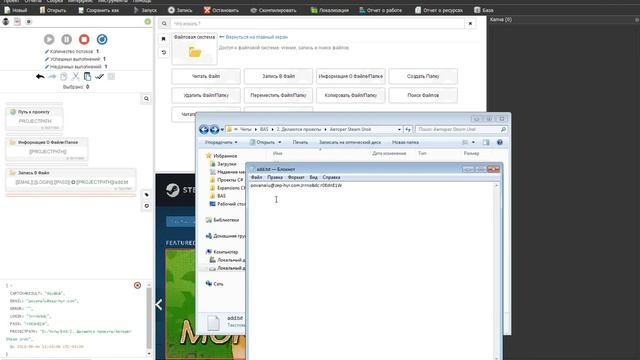Click the search icon beside Что искать field

(164, 24)
